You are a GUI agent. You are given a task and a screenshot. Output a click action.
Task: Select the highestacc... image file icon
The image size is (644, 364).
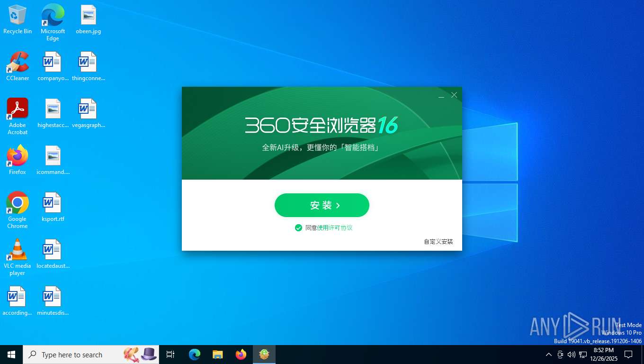pos(53,113)
